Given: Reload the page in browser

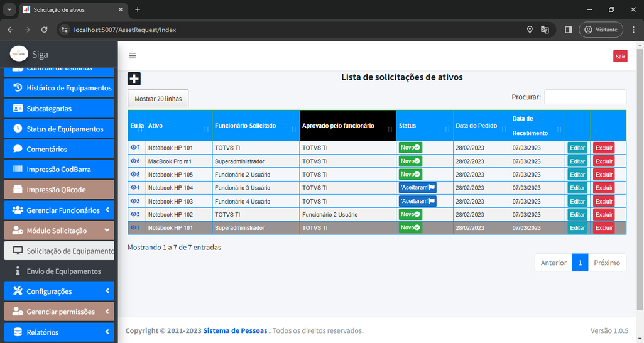Looking at the screenshot, I should (x=45, y=30).
